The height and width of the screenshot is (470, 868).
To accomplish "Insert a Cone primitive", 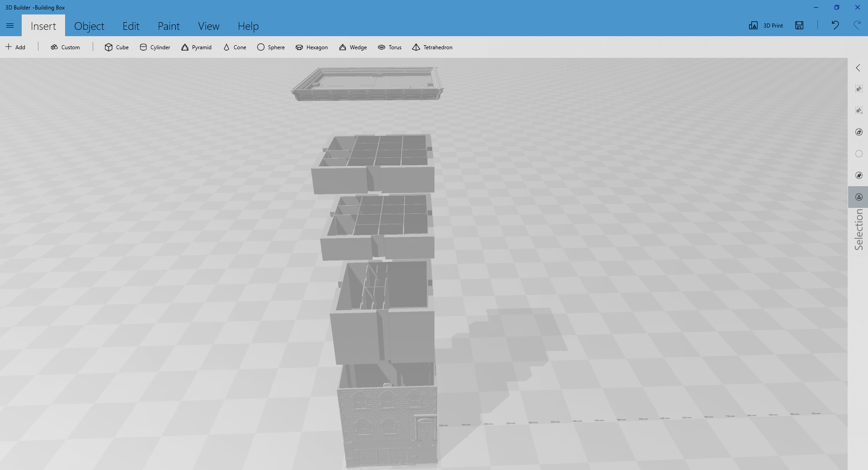I will click(x=235, y=47).
